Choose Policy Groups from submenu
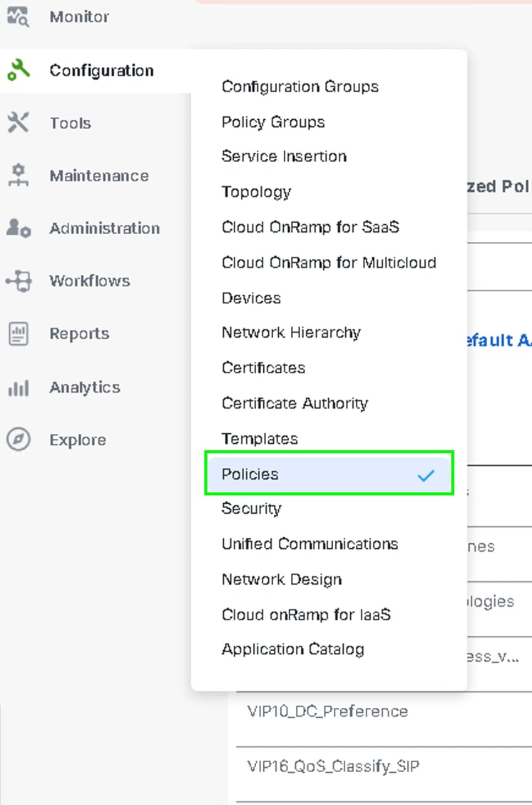 (273, 122)
